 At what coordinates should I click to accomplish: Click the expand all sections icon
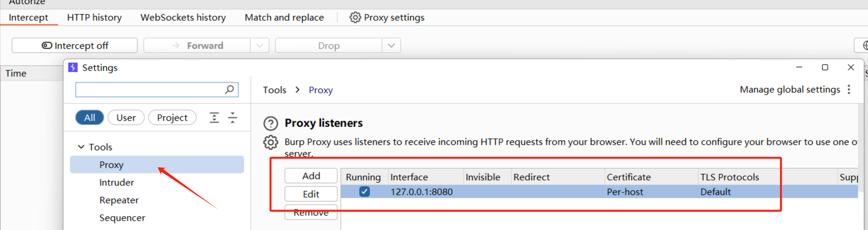[x=214, y=117]
